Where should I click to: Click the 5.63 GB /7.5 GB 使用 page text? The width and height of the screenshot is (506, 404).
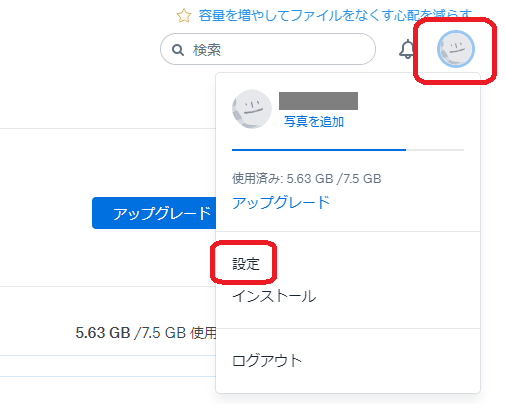click(x=146, y=333)
